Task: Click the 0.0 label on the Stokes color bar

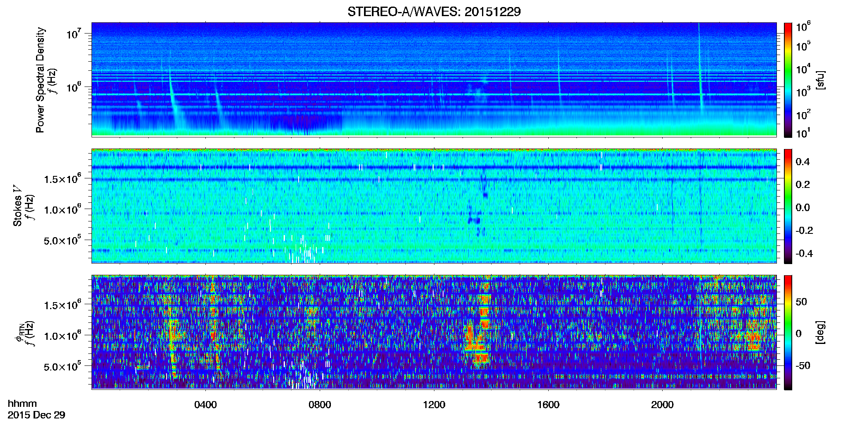Action: (x=803, y=207)
